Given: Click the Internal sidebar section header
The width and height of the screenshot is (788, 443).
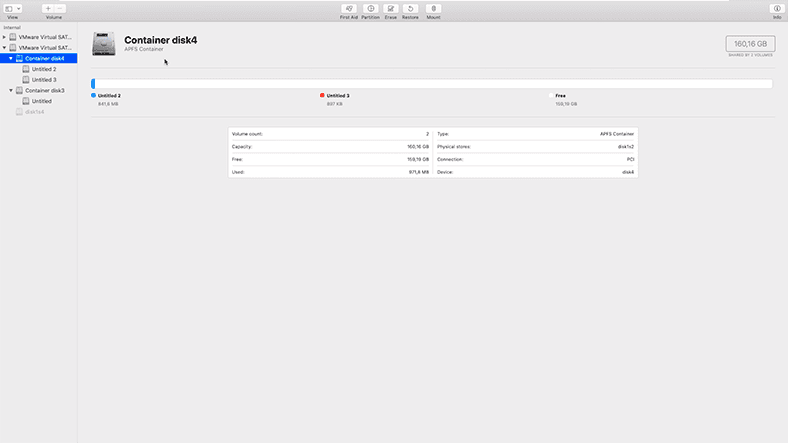Looking at the screenshot, I should (12, 28).
